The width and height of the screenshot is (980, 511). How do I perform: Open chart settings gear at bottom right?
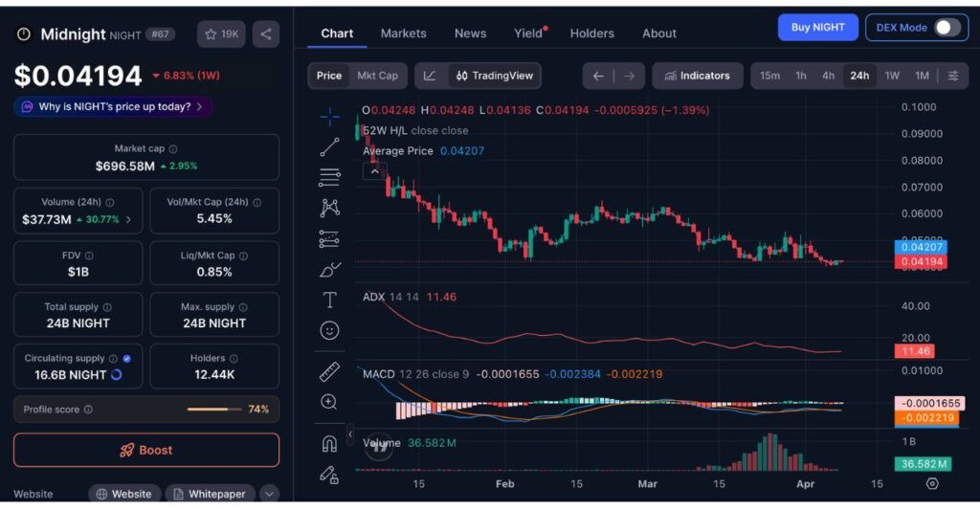tap(932, 483)
